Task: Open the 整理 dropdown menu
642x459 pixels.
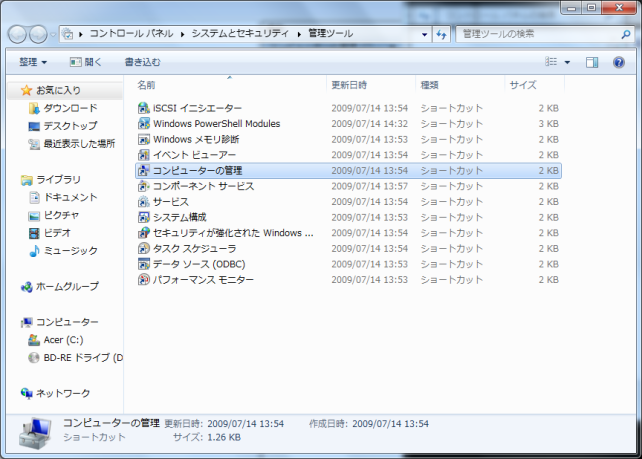Action: [x=33, y=62]
